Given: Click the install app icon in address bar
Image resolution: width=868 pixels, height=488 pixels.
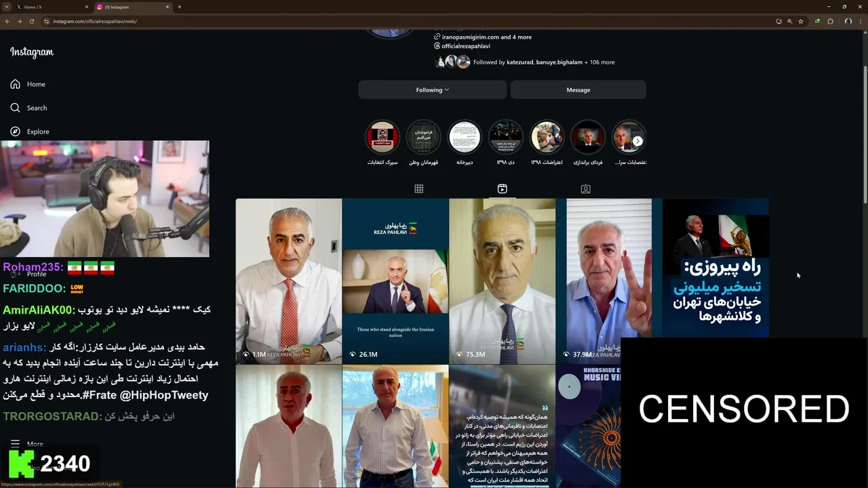Looking at the screenshot, I should (778, 21).
